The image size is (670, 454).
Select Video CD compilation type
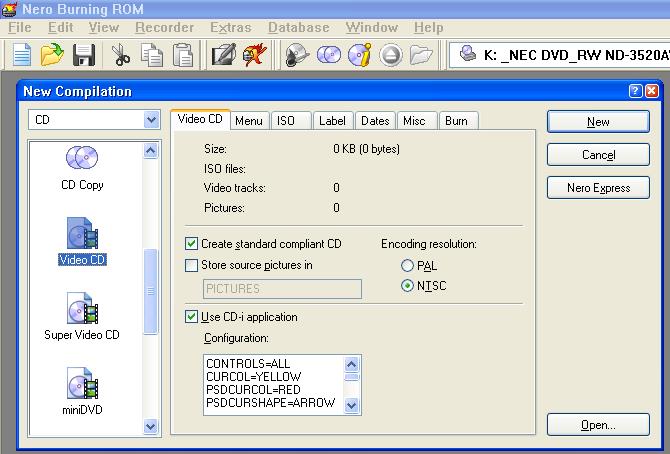(x=82, y=241)
